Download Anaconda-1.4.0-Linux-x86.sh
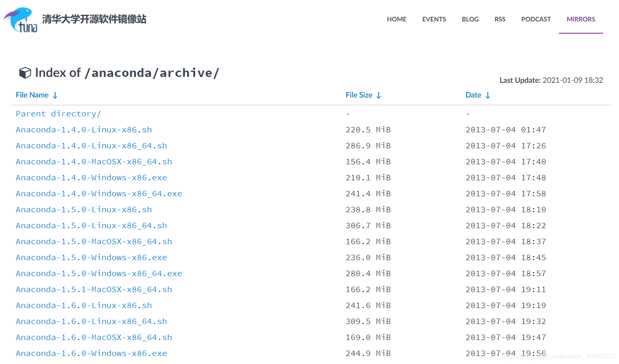This screenshot has height=364, width=619. pos(84,130)
